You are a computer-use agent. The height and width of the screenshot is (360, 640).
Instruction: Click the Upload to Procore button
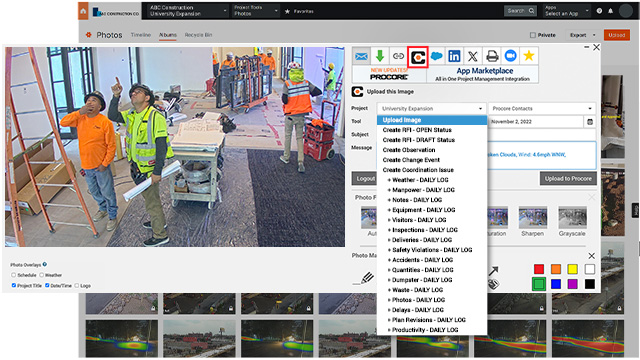click(x=568, y=178)
